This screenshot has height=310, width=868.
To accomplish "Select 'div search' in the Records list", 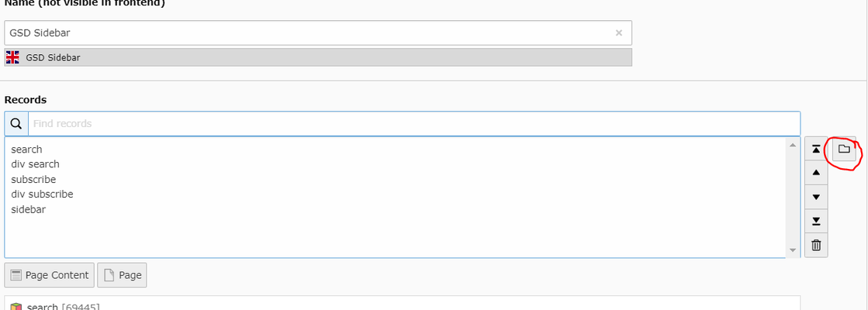I will (x=36, y=164).
